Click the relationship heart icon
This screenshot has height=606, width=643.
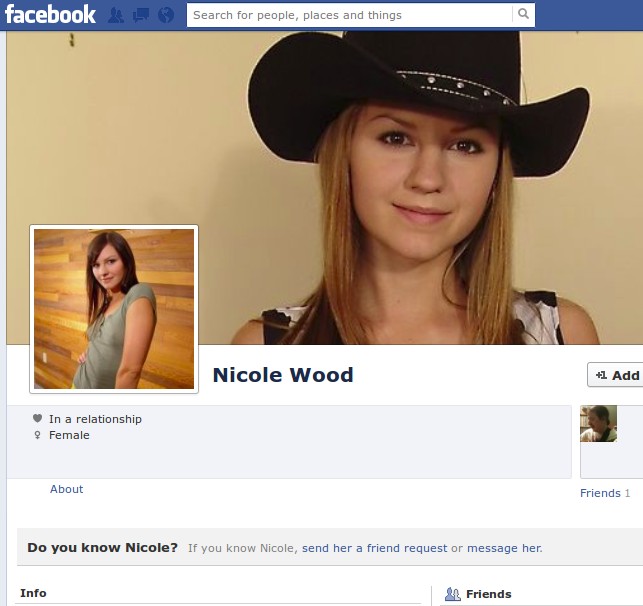(37, 418)
